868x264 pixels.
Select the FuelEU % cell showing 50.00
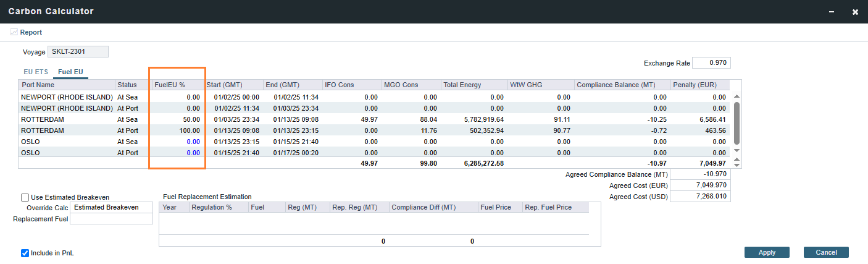click(x=177, y=119)
